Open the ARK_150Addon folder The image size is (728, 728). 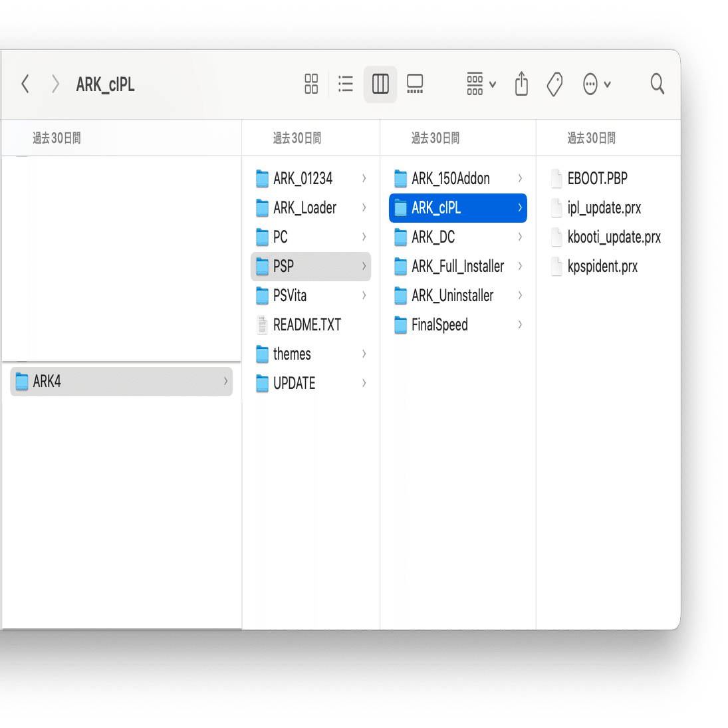458,178
